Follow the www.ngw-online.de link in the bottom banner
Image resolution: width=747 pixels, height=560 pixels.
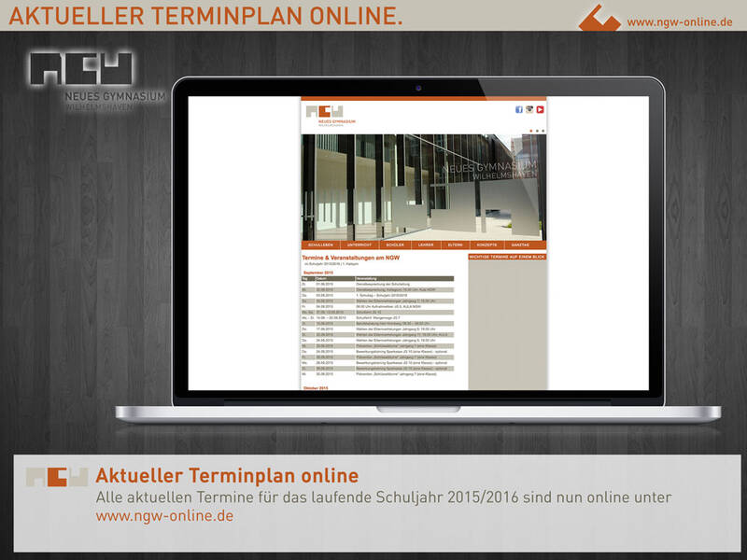point(164,515)
